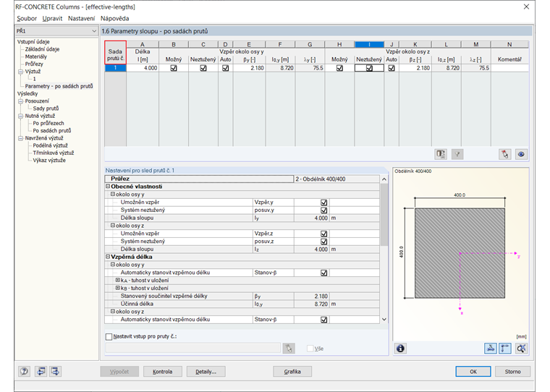
Task: Click the table export icon below grid
Action: click(441, 154)
